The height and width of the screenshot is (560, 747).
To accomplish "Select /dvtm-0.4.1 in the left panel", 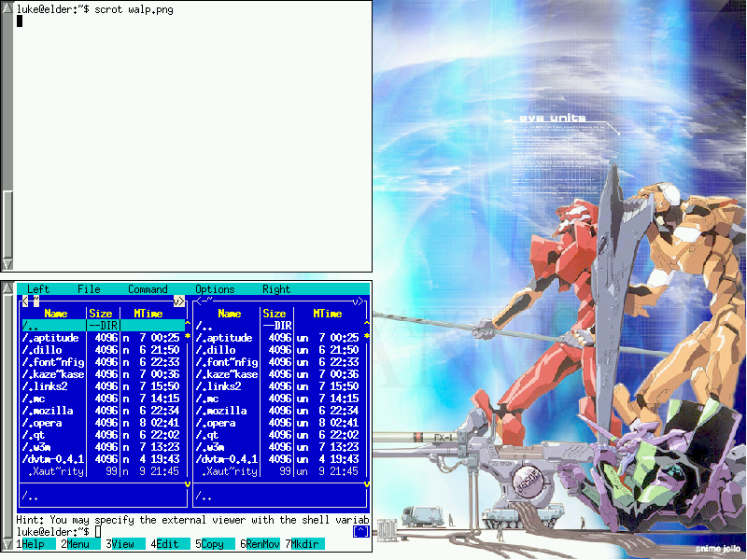I will click(x=53, y=459).
